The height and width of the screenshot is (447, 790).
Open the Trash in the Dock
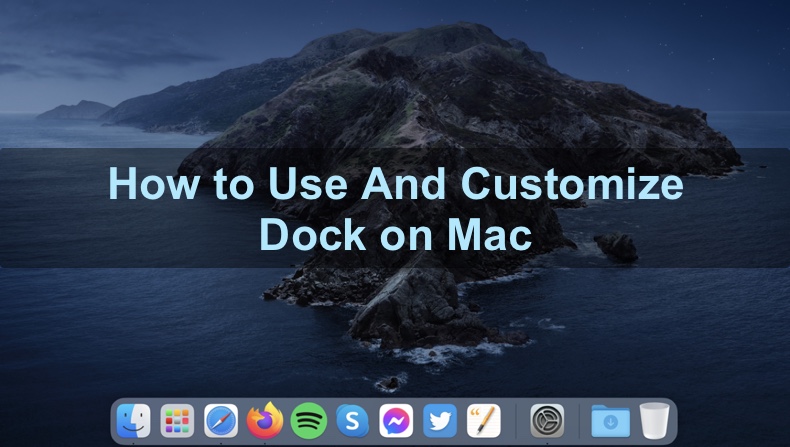654,421
